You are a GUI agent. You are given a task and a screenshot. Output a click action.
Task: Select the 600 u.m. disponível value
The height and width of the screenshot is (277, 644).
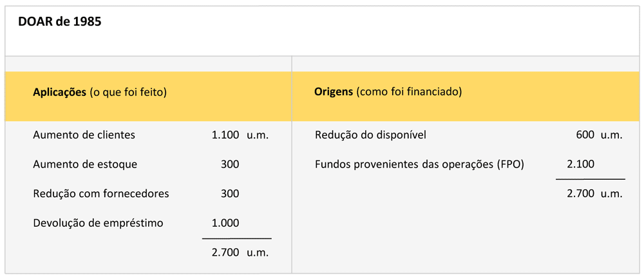click(x=599, y=135)
